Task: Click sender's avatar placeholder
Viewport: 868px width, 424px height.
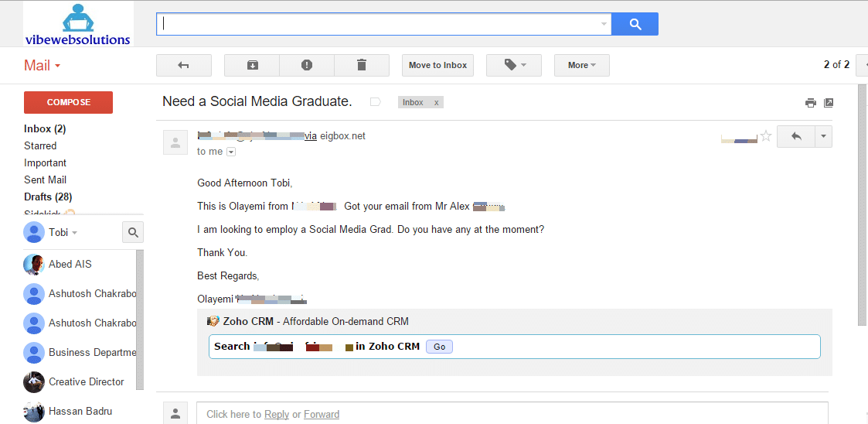Action: pos(175,142)
